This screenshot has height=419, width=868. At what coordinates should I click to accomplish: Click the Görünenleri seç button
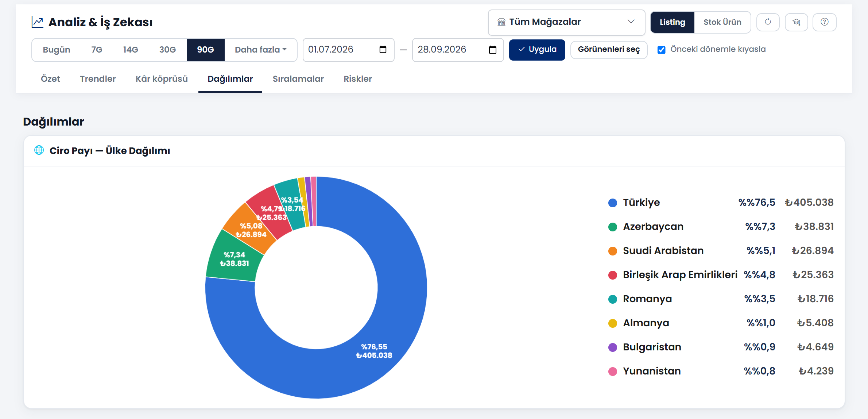coord(609,50)
